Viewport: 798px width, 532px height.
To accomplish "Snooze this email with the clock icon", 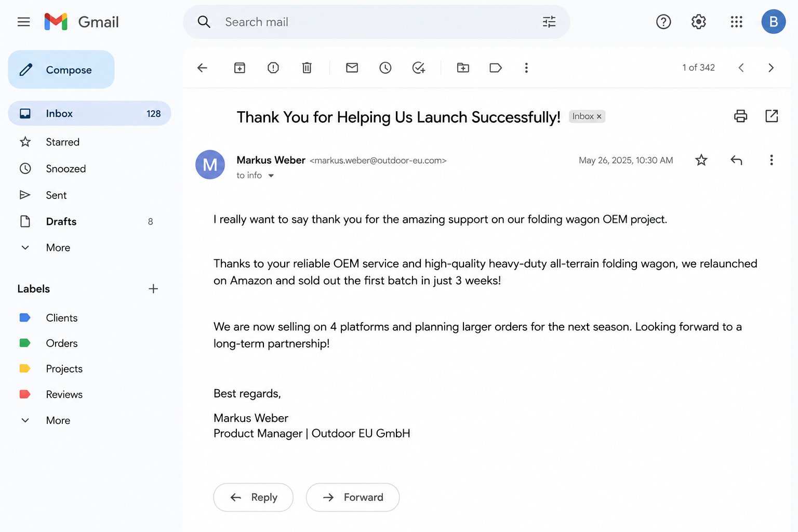I will pyautogui.click(x=385, y=68).
